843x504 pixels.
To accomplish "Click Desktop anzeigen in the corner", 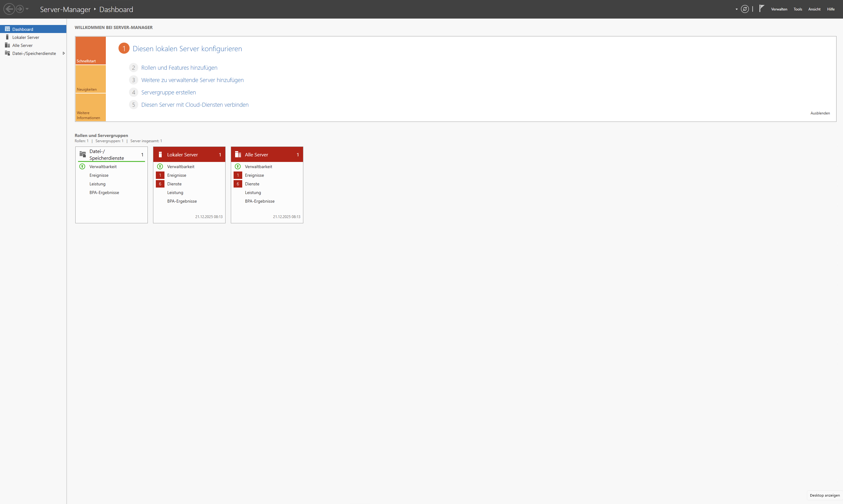I will click(825, 495).
